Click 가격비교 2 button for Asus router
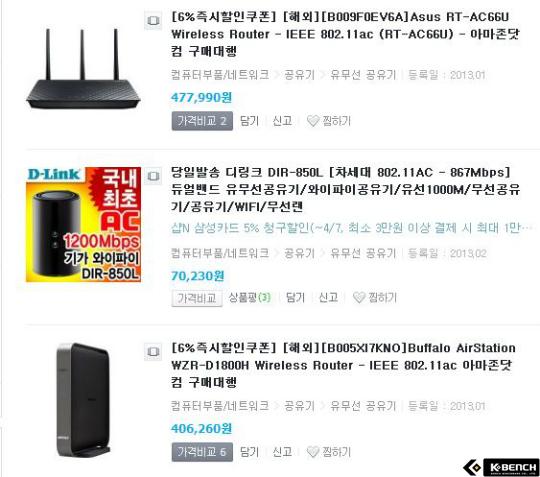 click(202, 121)
